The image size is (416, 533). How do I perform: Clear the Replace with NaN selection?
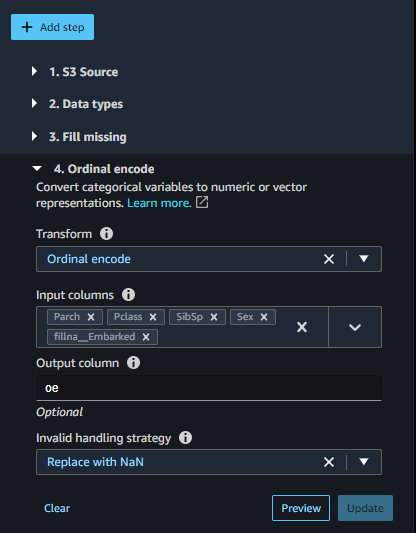coord(329,462)
